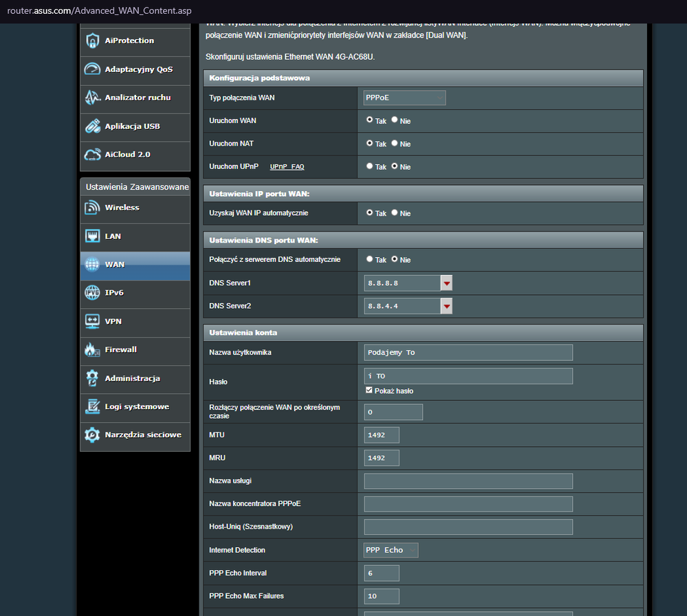Open the Typ połączenia WAN dropdown
The width and height of the screenshot is (687, 616).
tap(404, 98)
